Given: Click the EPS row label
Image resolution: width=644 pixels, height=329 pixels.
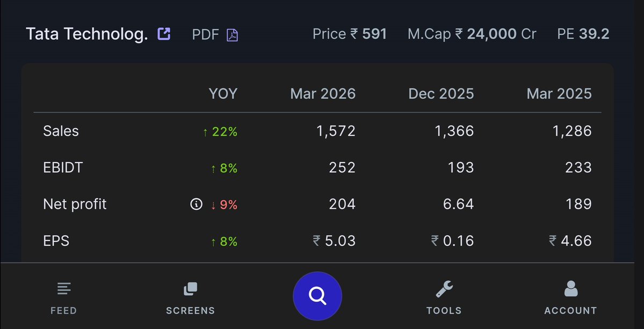Looking at the screenshot, I should pos(56,241).
